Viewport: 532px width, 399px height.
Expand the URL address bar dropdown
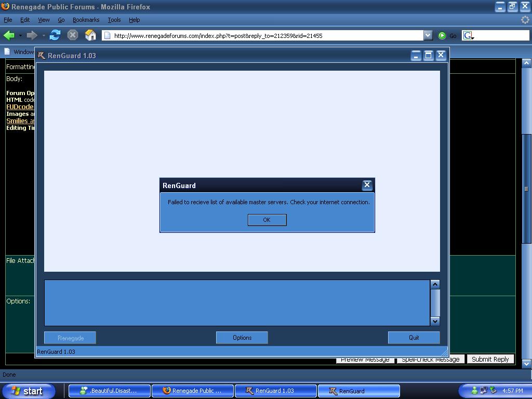428,35
